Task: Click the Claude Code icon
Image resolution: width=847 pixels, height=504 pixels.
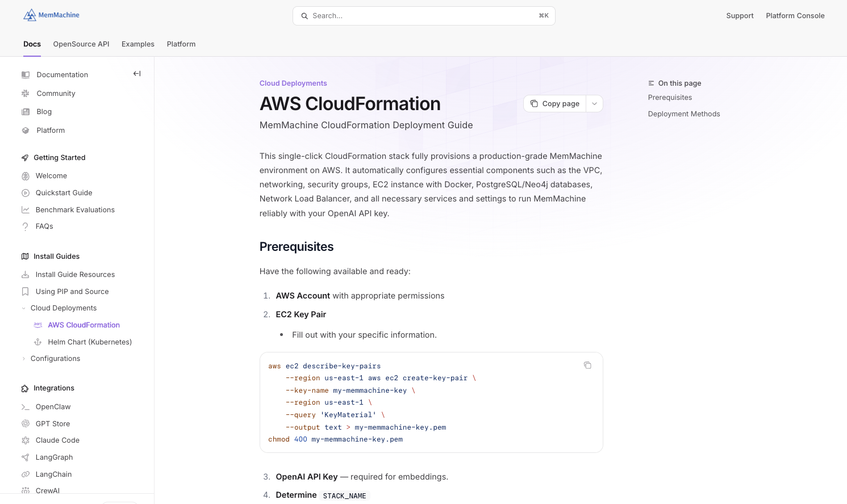Action: [26, 440]
